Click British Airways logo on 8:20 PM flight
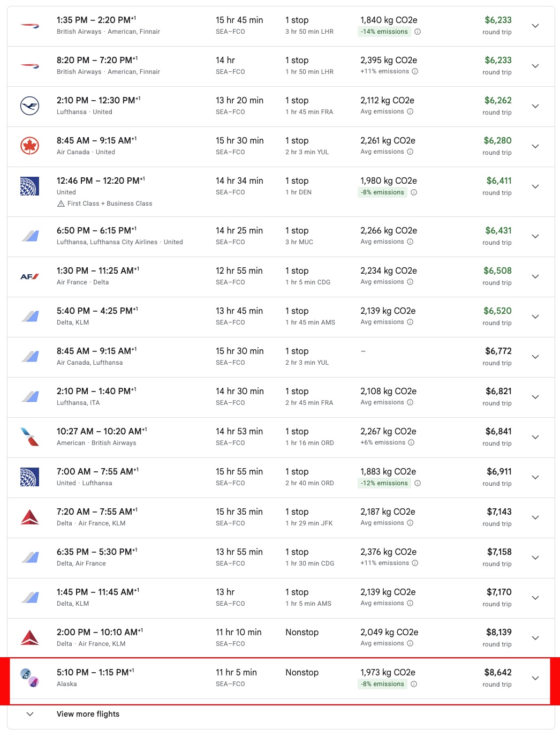The height and width of the screenshot is (737, 560). click(30, 66)
